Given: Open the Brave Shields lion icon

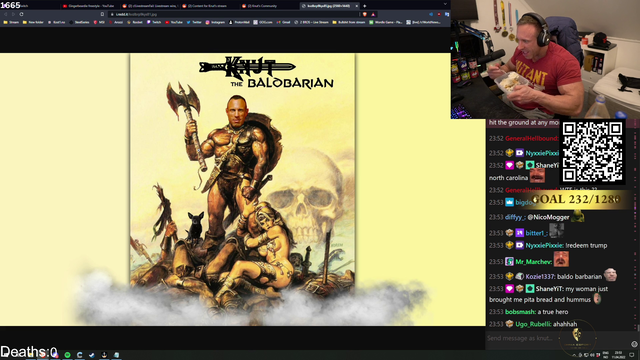Looking at the screenshot, I should click(x=365, y=14).
